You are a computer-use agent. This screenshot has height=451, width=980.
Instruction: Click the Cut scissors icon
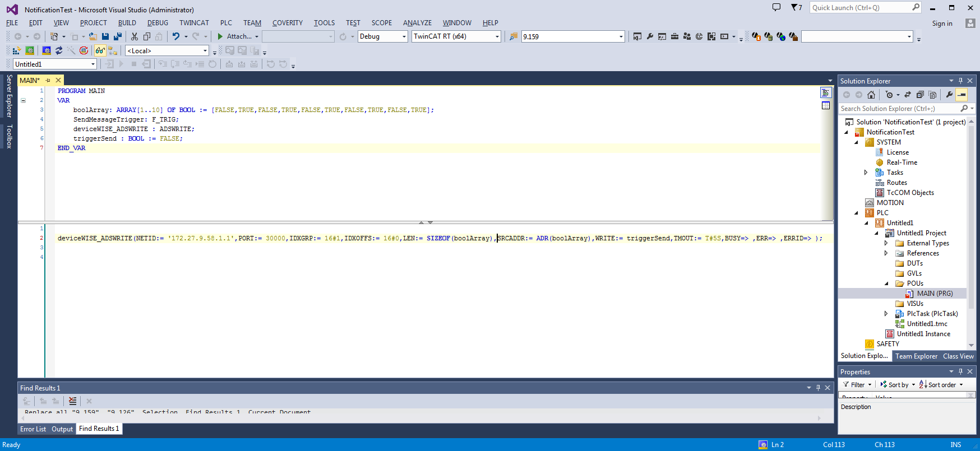[x=135, y=36]
